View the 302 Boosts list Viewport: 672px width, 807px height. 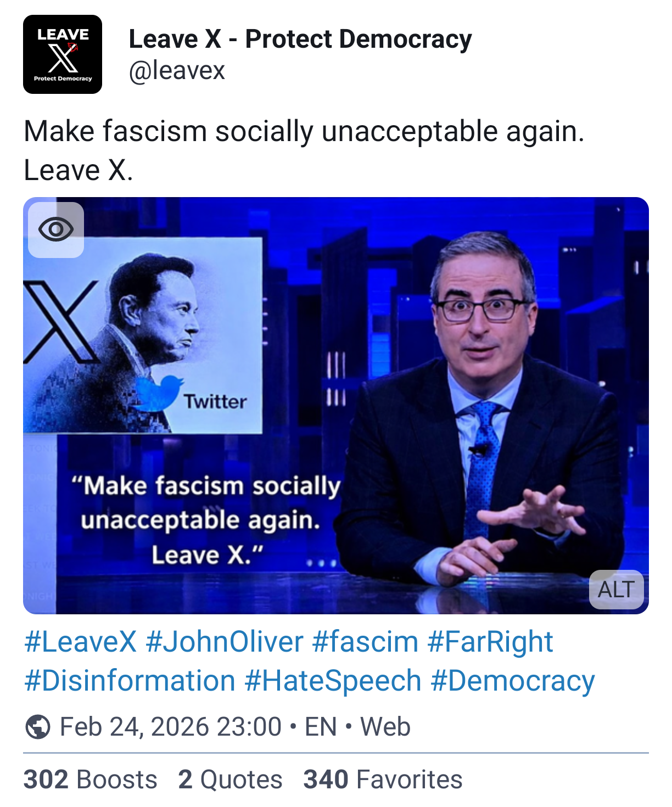pyautogui.click(x=91, y=780)
